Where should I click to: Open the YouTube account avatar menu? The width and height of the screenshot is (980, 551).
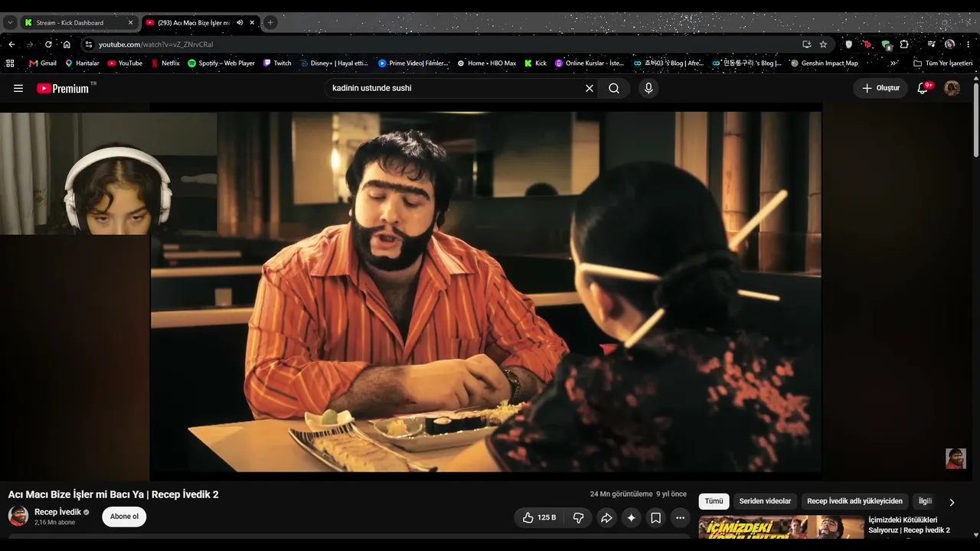(x=952, y=88)
